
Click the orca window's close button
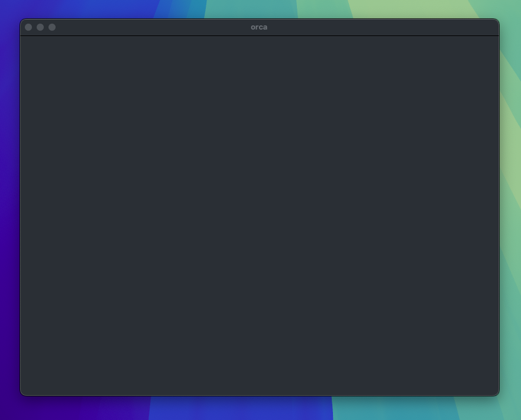pyautogui.click(x=28, y=27)
